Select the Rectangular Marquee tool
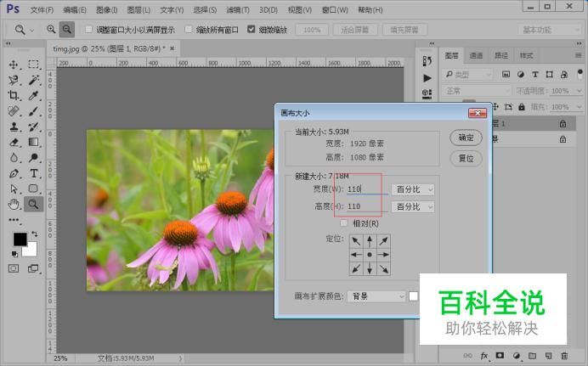This screenshot has width=588, height=366. click(x=33, y=65)
